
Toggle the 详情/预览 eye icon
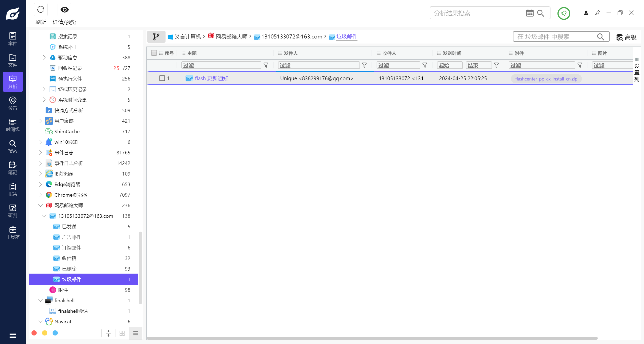click(x=64, y=10)
